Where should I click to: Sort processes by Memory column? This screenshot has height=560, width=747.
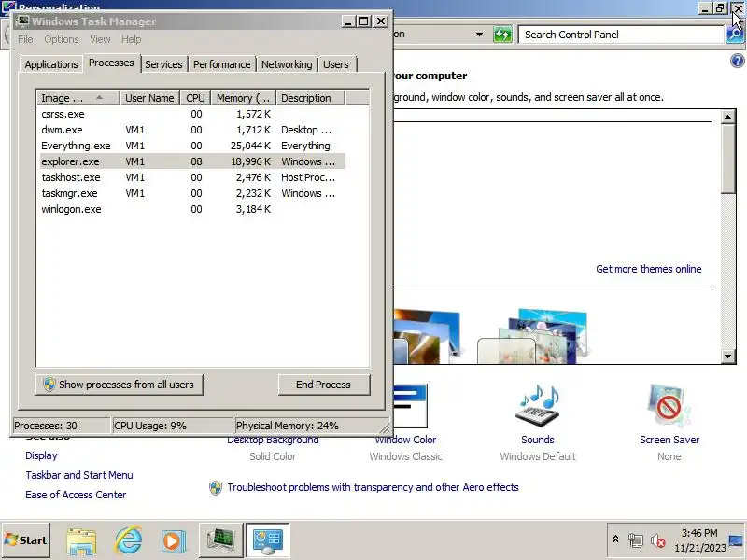243,98
